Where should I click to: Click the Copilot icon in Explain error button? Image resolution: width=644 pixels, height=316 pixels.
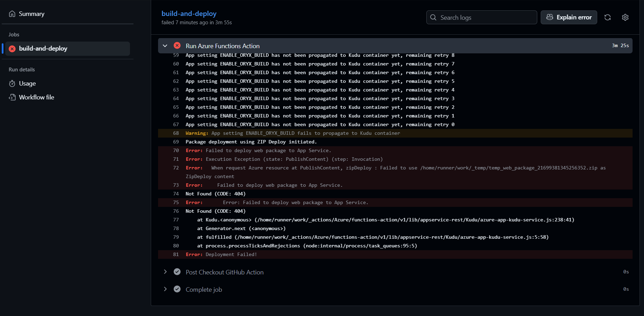pos(549,17)
